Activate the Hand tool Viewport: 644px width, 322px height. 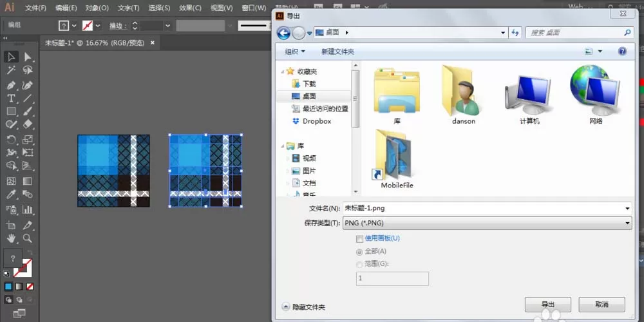[11, 238]
